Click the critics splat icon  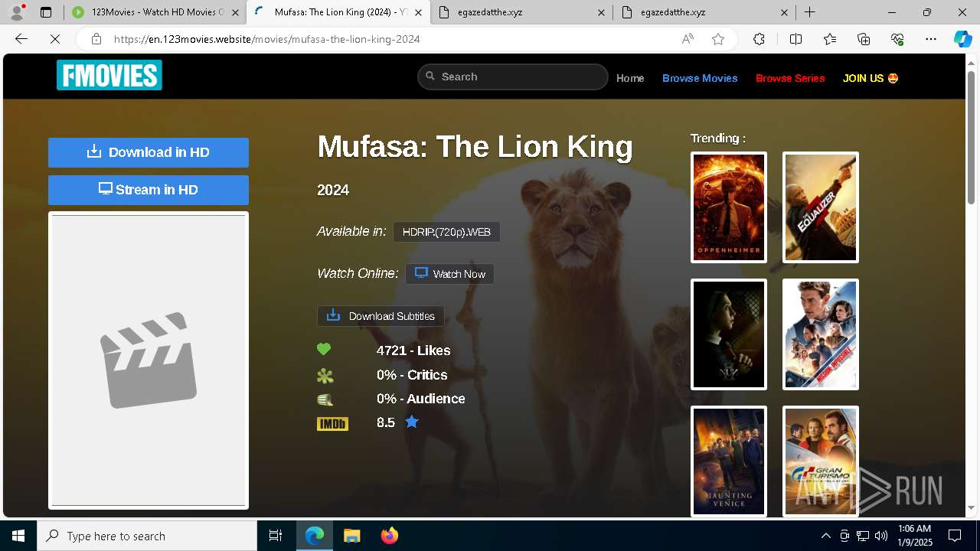pyautogui.click(x=325, y=376)
